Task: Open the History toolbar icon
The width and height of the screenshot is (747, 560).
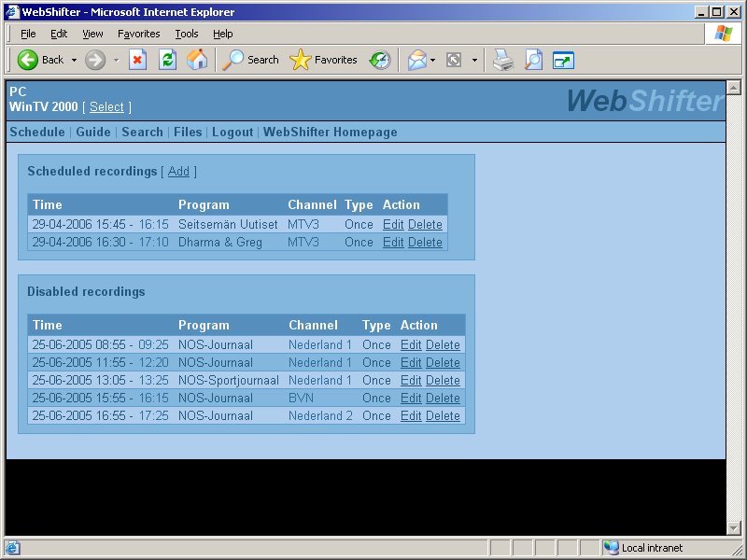Action: (380, 60)
